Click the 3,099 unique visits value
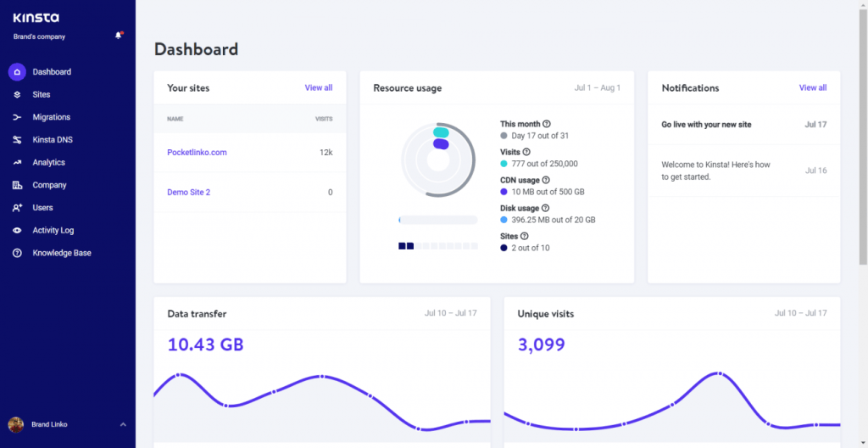 tap(542, 344)
